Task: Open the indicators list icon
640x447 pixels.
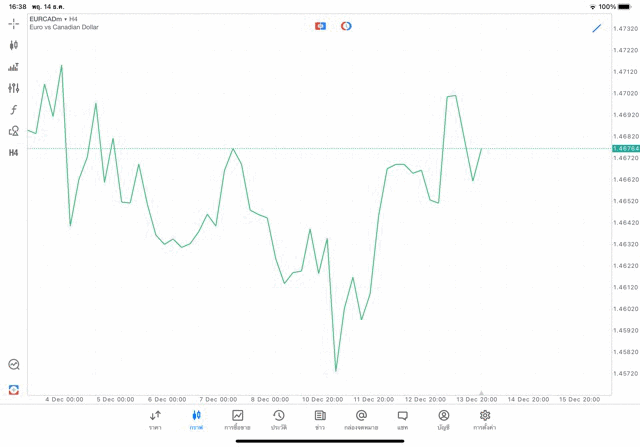Action: click(x=14, y=67)
